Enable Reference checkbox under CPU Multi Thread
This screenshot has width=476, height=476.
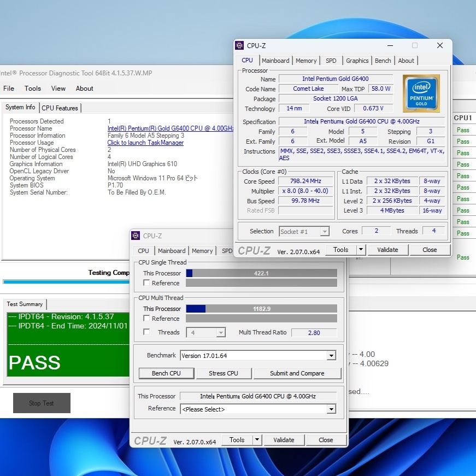coord(146,319)
